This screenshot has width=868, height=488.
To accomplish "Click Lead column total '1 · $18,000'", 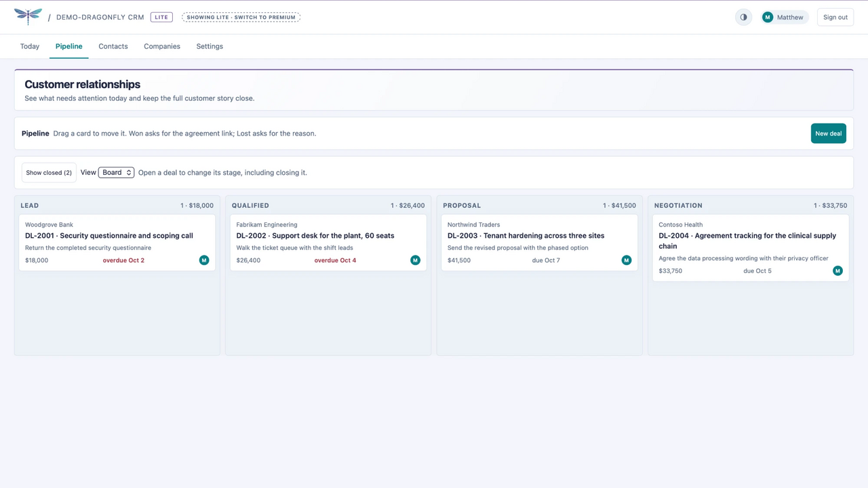I will pos(197,205).
